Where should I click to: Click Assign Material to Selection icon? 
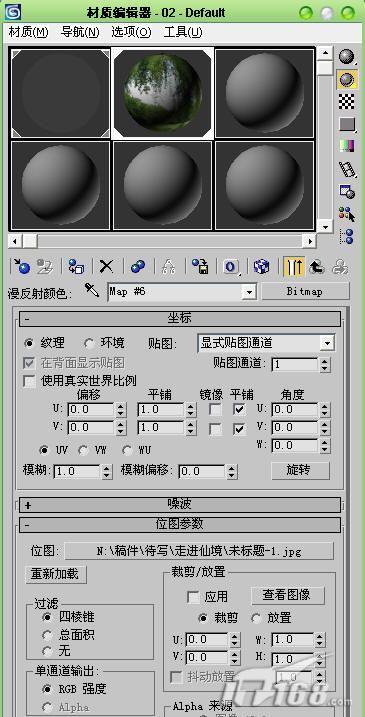(76, 266)
